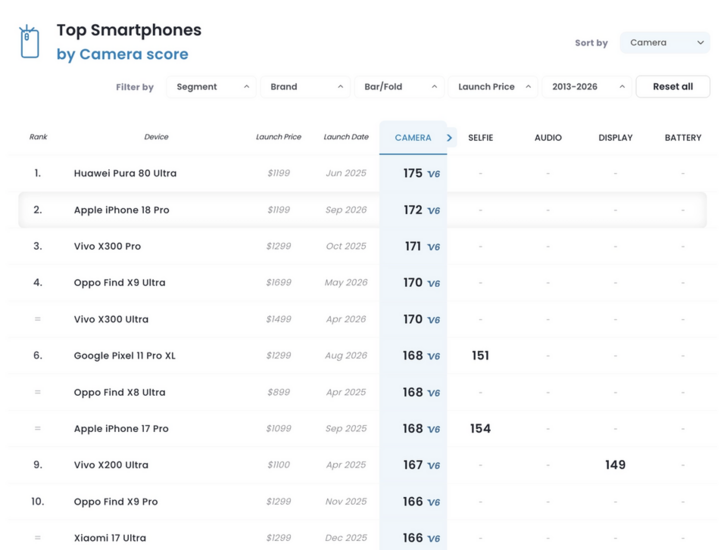Expand the Segment filter

(x=211, y=87)
